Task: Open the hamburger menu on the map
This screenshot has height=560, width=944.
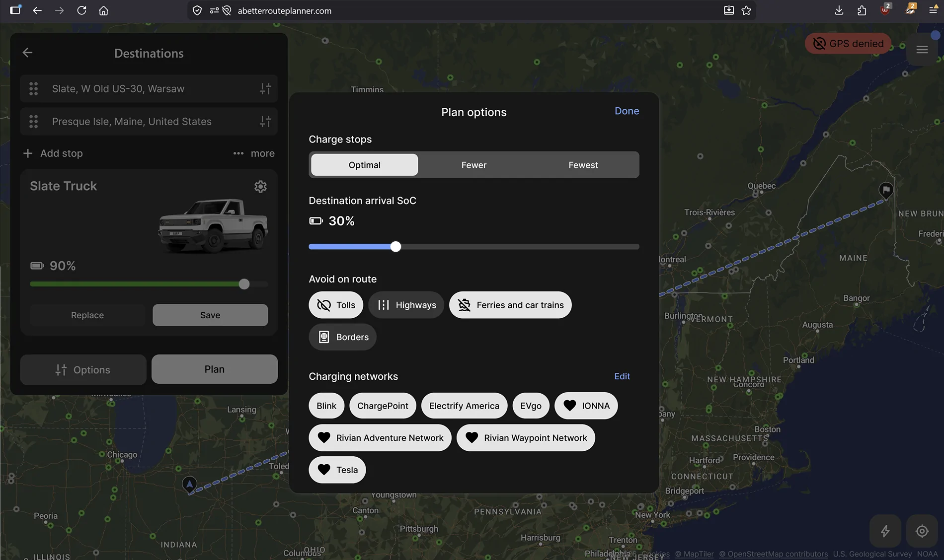Action: pos(922,50)
